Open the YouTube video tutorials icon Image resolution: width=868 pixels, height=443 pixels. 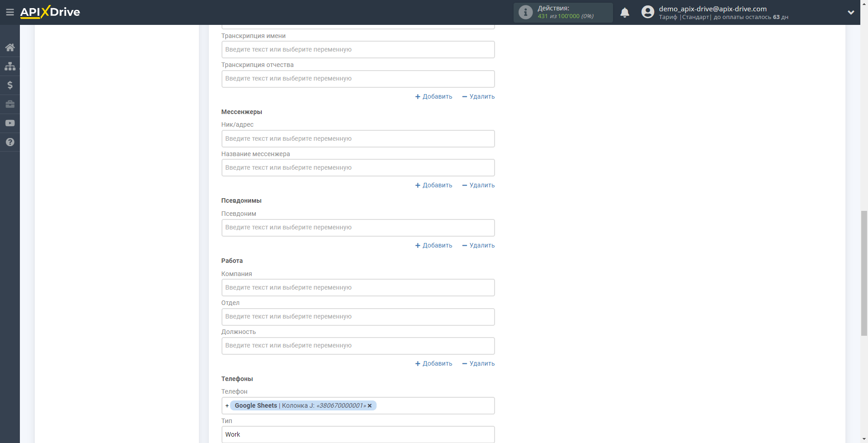(10, 123)
